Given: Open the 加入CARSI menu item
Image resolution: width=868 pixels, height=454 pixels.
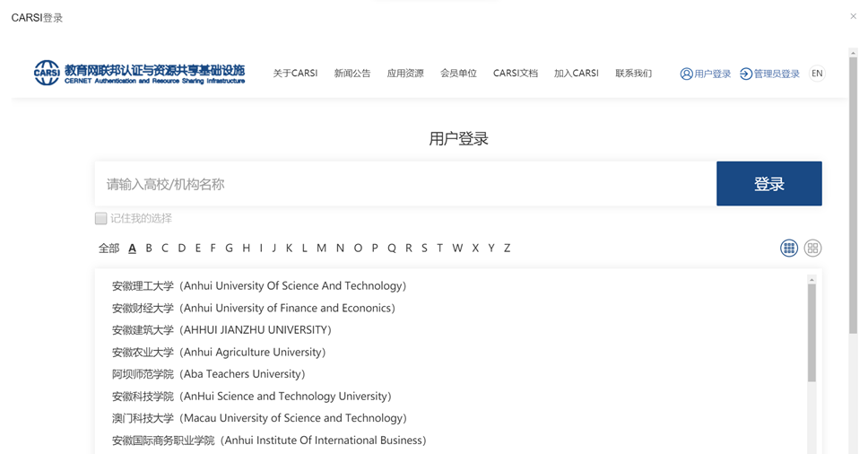Looking at the screenshot, I should [x=576, y=74].
